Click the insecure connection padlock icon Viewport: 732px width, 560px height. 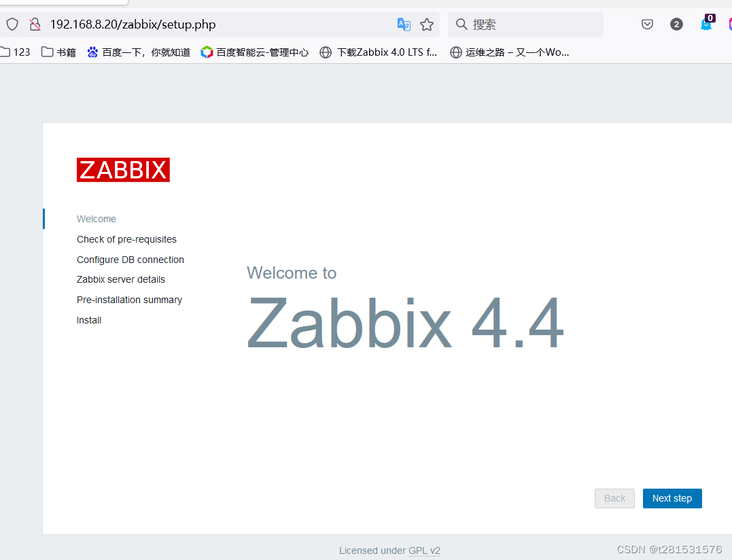pos(35,24)
